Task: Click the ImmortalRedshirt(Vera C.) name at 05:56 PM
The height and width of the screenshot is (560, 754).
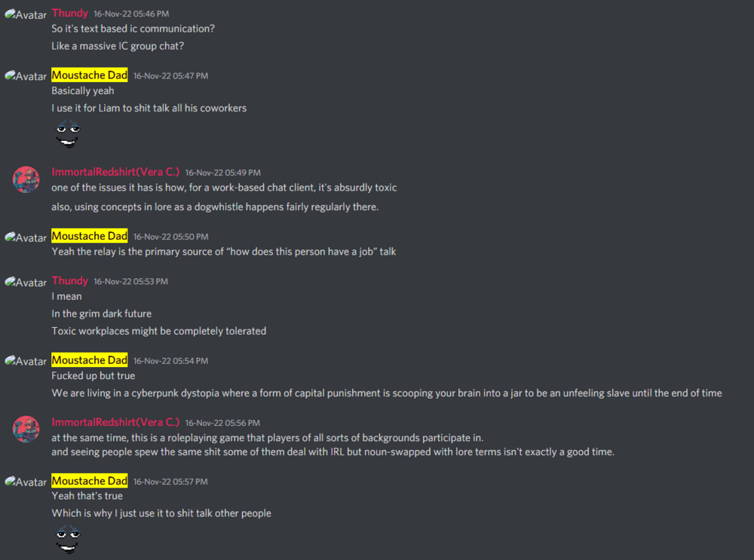Action: [115, 422]
